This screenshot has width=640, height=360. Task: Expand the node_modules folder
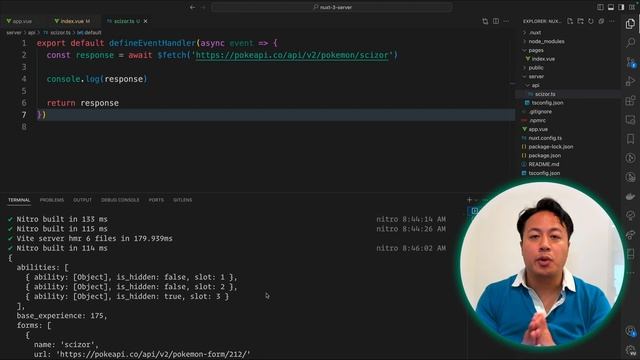click(x=546, y=41)
